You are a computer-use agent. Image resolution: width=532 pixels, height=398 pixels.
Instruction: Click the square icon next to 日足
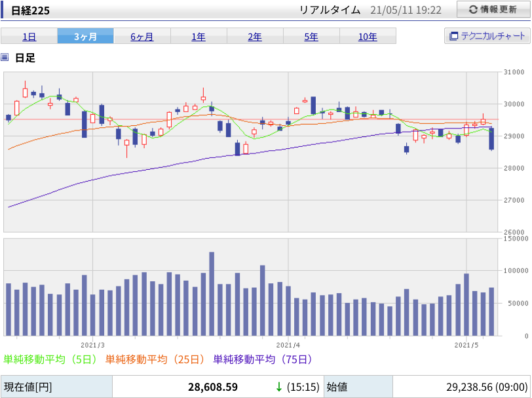[x=5, y=57]
